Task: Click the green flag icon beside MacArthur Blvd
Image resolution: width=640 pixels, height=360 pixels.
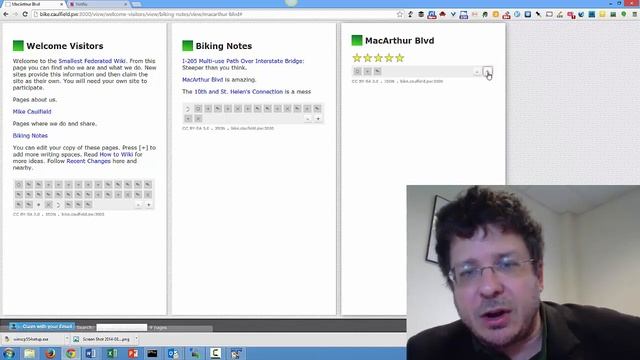Action: (357, 40)
